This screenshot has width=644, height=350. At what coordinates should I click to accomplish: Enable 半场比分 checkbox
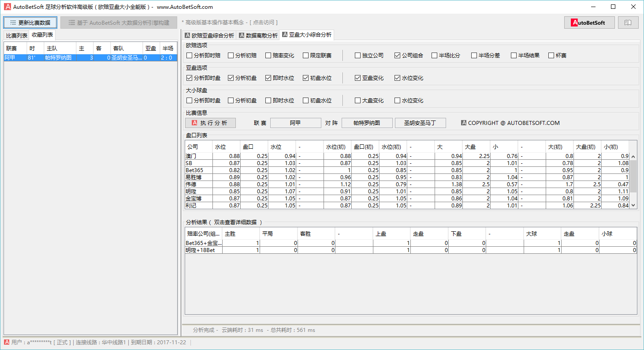[434, 56]
